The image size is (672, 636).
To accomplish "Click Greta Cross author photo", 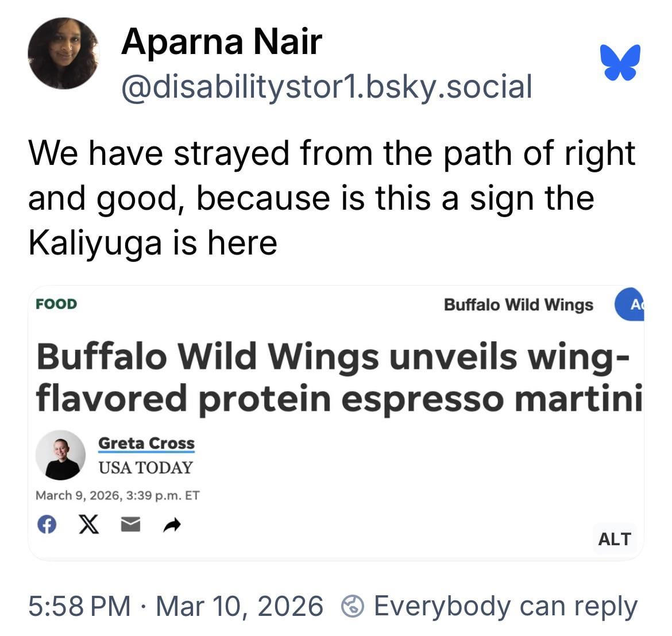I will (x=60, y=454).
